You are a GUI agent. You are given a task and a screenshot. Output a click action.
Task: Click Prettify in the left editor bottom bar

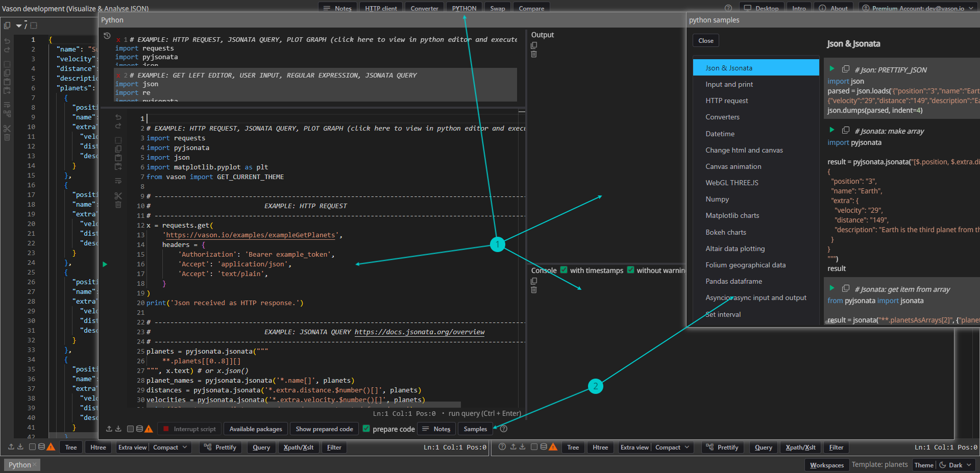tap(221, 447)
